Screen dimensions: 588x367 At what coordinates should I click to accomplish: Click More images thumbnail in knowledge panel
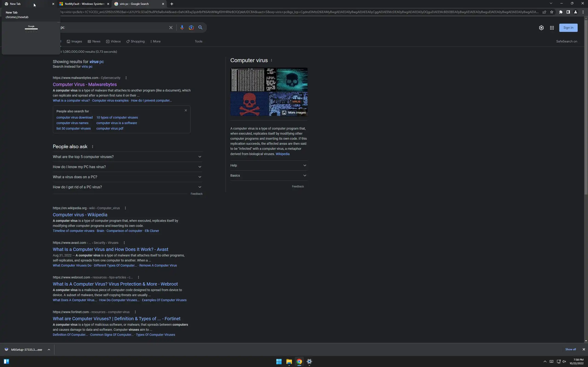pos(294,113)
